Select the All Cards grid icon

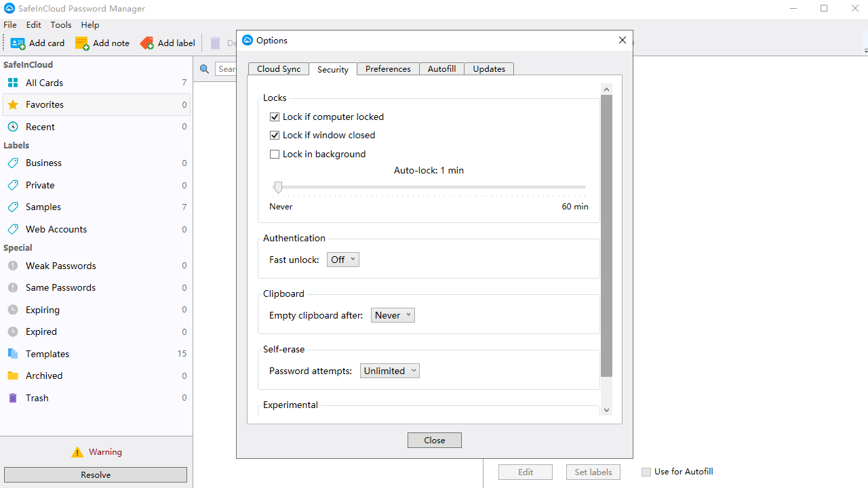pyautogui.click(x=13, y=83)
